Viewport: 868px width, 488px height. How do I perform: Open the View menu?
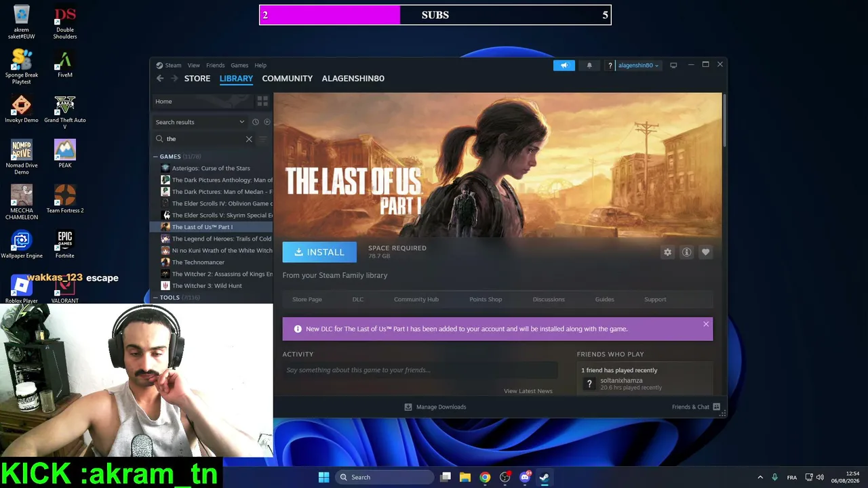point(194,65)
